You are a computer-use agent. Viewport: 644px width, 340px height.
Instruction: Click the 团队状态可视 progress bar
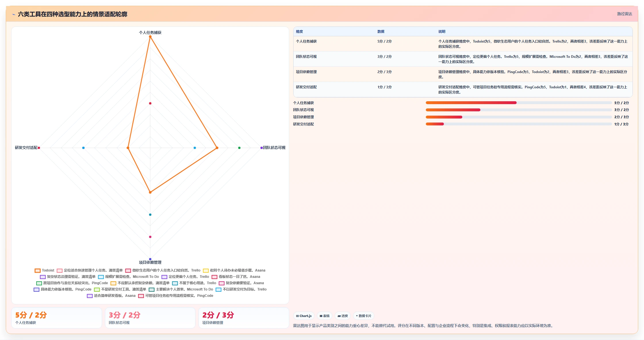(519, 110)
